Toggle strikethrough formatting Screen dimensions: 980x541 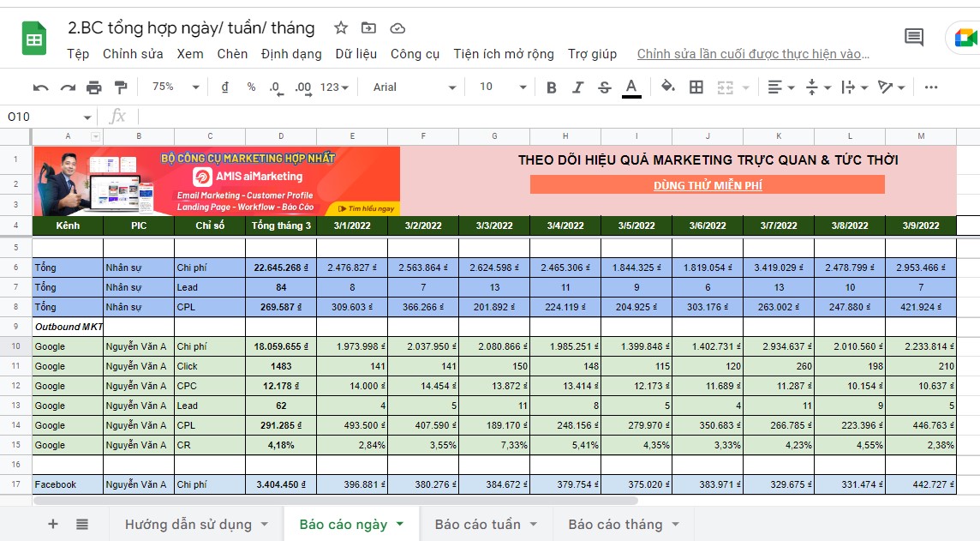point(605,87)
